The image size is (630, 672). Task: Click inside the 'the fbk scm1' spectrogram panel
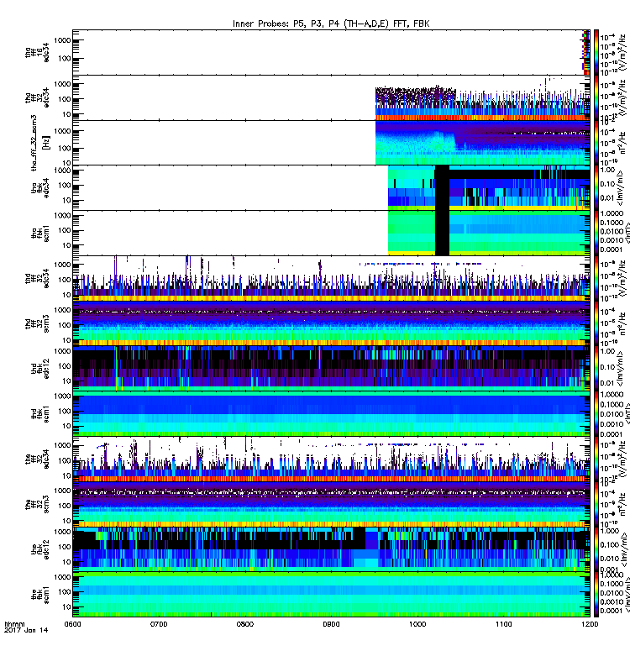(x=331, y=595)
